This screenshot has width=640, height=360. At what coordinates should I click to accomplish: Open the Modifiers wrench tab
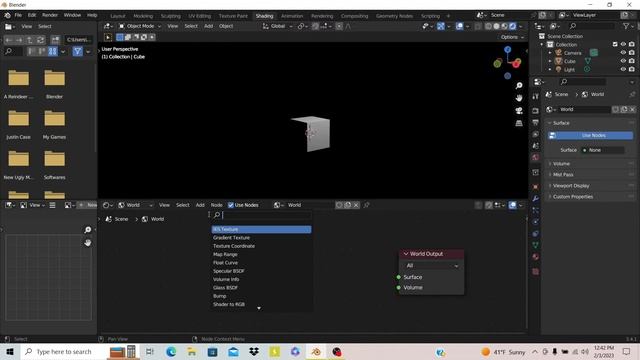tap(536, 198)
